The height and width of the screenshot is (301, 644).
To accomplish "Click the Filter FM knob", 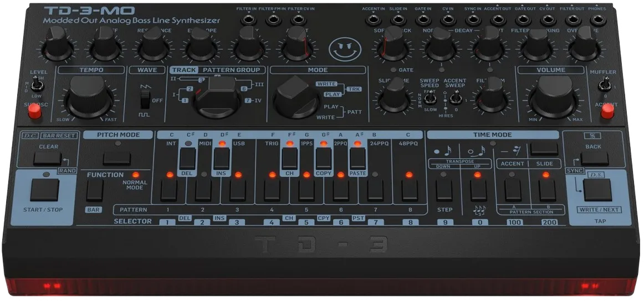I will (x=493, y=96).
